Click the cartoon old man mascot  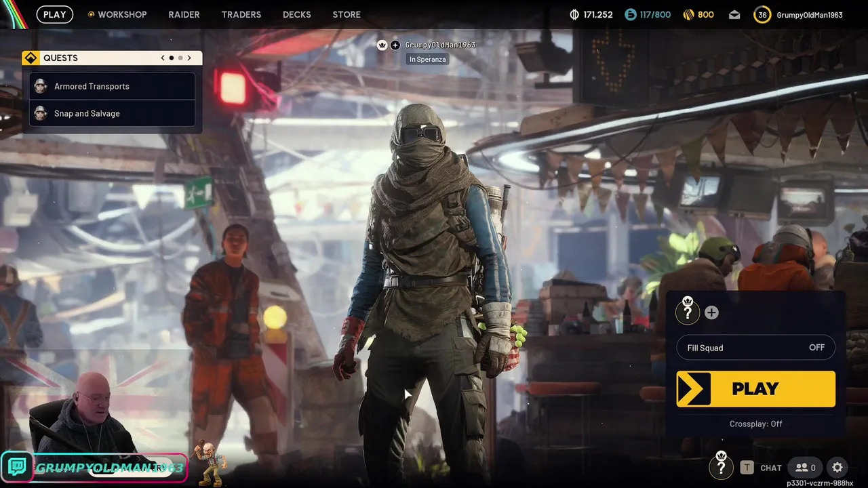212,463
